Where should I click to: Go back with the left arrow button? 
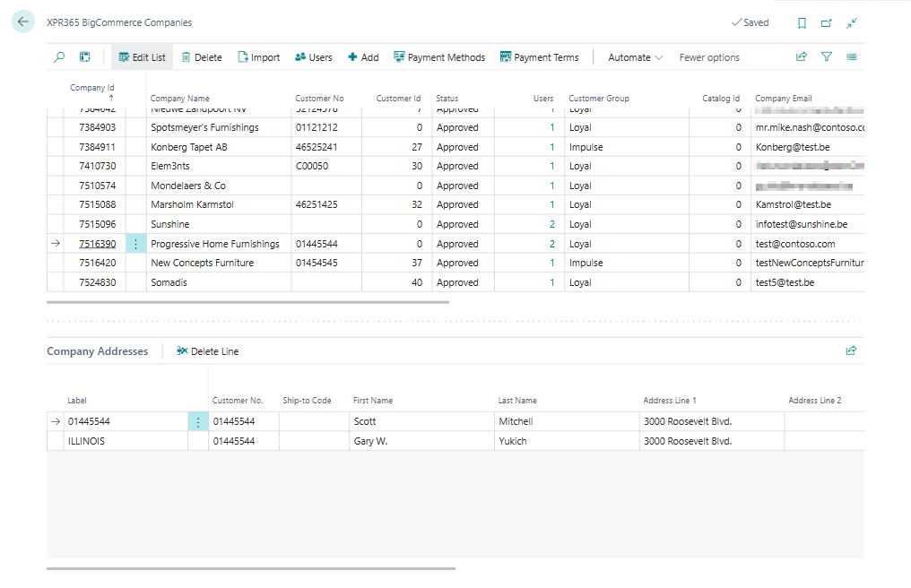23,22
